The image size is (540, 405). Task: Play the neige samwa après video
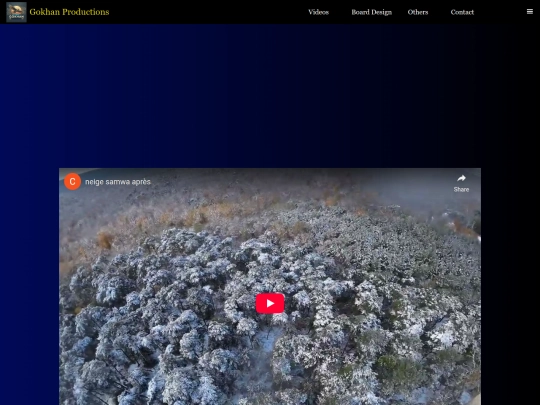(270, 303)
